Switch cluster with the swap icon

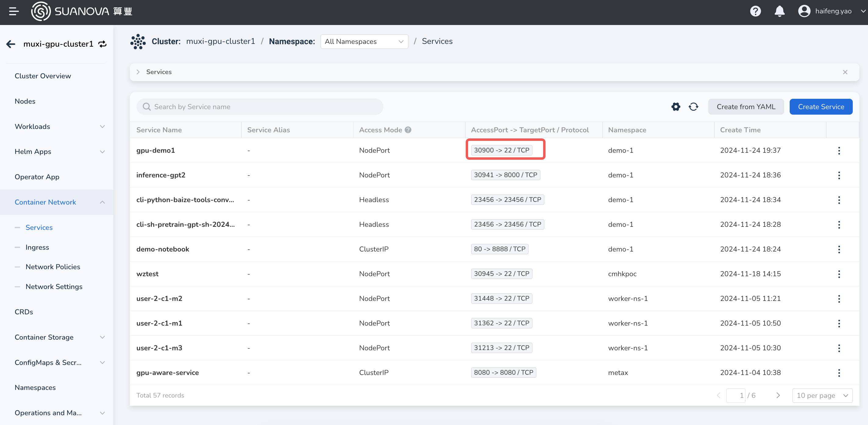tap(102, 44)
